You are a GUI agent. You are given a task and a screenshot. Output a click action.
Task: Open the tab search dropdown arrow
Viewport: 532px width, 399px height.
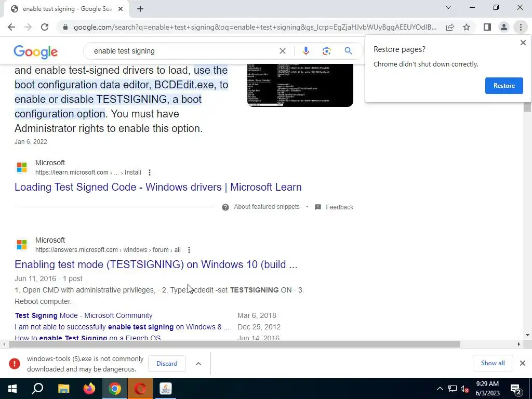point(448,7)
